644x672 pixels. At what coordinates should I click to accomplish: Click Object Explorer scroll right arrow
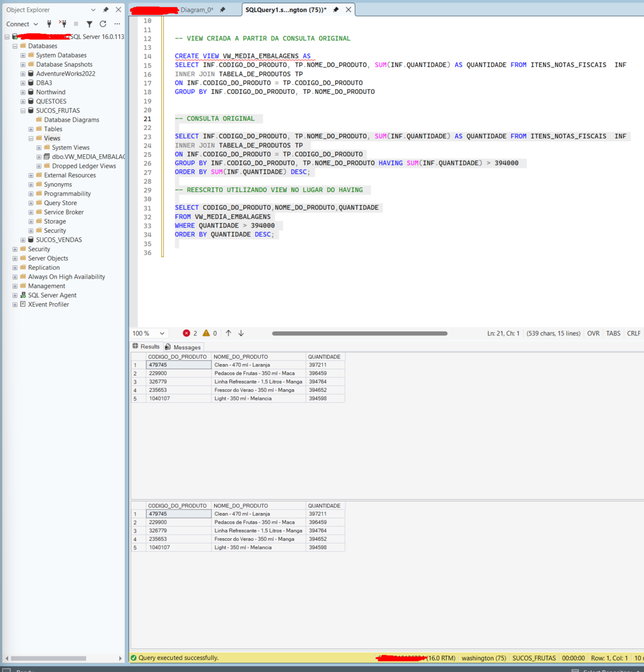click(120, 658)
